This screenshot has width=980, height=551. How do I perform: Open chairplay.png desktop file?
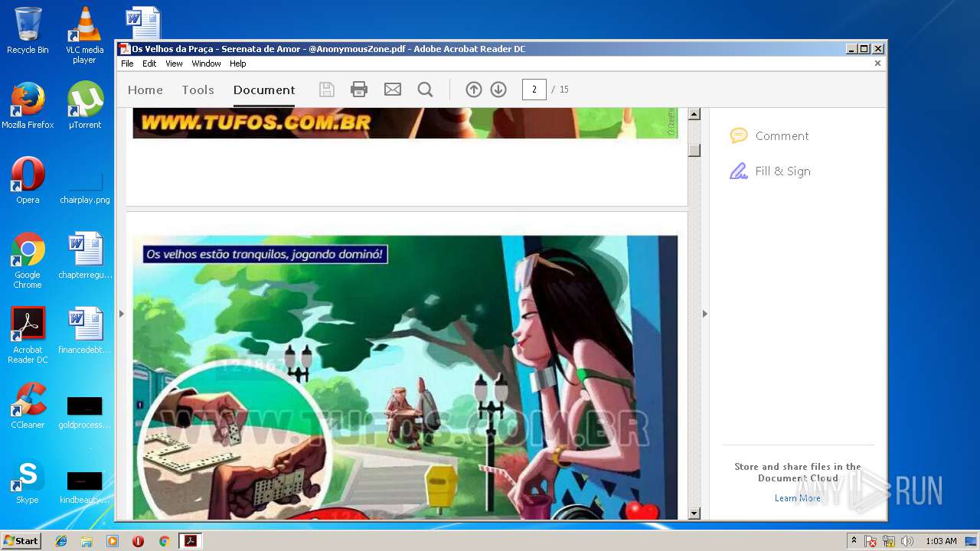click(x=84, y=188)
